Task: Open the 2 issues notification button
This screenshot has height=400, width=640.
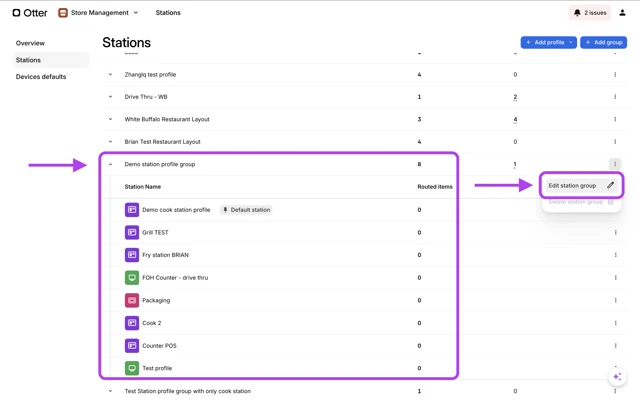Action: (590, 13)
